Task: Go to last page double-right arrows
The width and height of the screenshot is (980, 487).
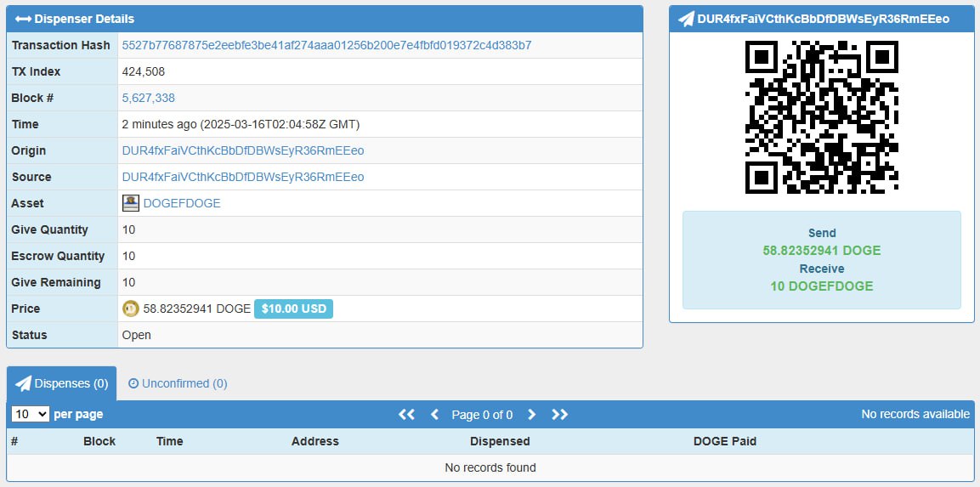Action: pyautogui.click(x=560, y=415)
